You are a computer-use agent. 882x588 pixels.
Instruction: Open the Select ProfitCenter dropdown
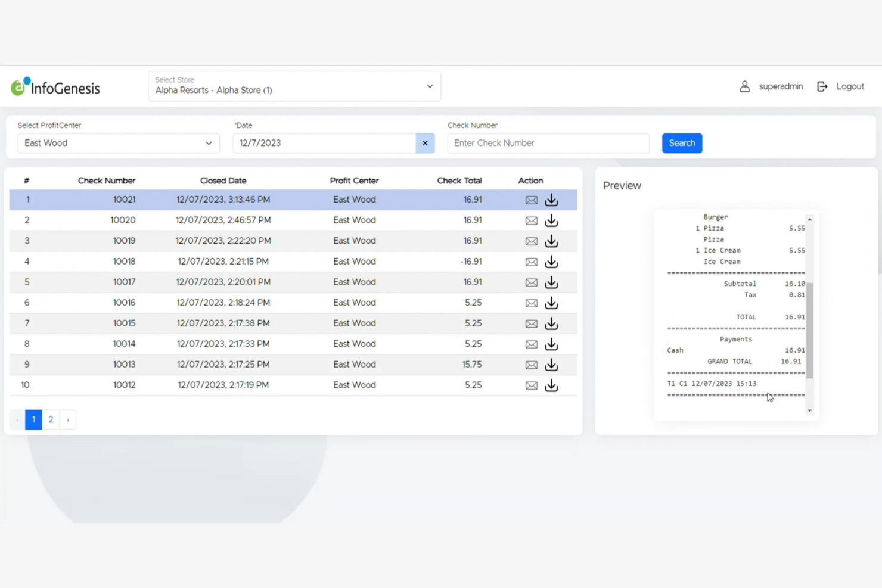pyautogui.click(x=118, y=143)
